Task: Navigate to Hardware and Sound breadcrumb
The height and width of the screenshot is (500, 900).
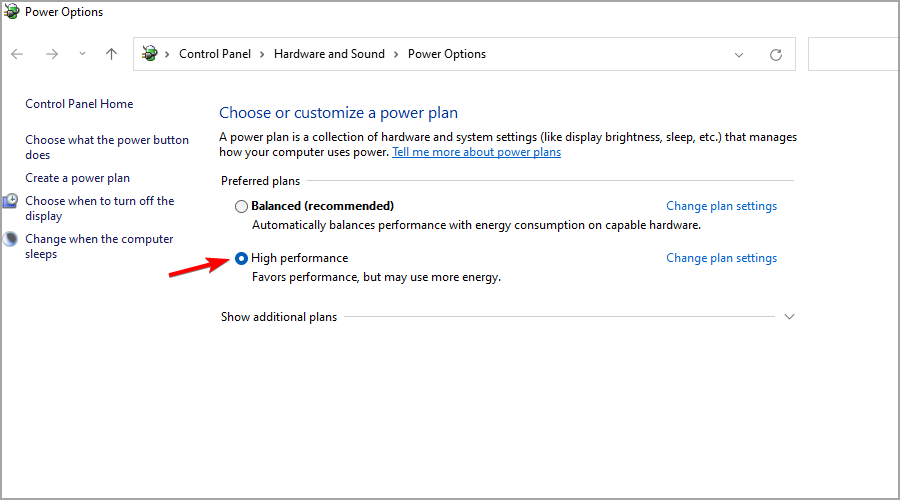Action: tap(329, 54)
